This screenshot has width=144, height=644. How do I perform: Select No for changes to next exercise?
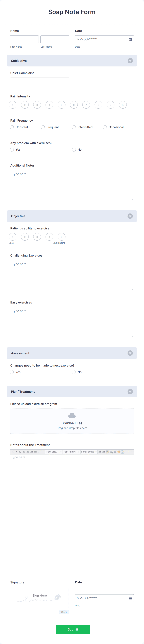pyautogui.click(x=74, y=372)
